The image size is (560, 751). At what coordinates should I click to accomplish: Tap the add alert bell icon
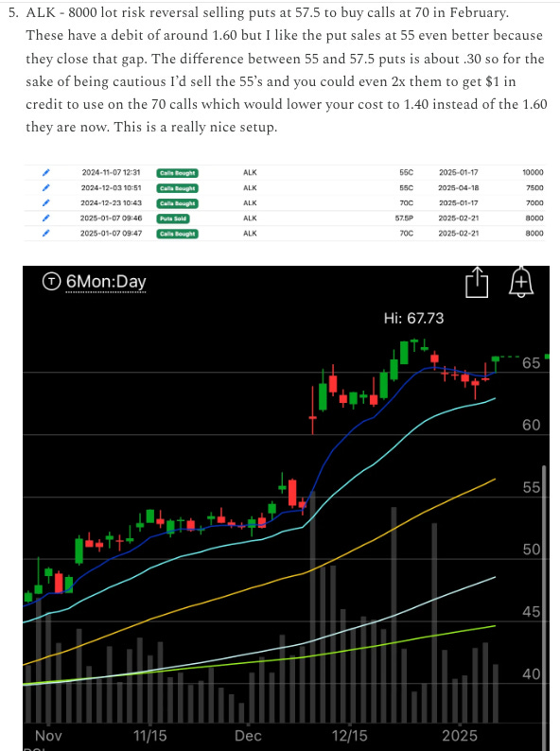pyautogui.click(x=521, y=282)
